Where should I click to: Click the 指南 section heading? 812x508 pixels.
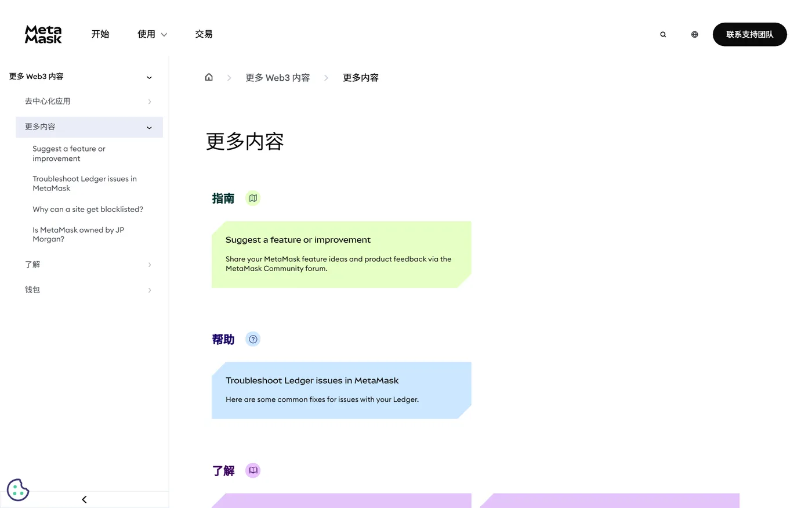click(x=223, y=199)
